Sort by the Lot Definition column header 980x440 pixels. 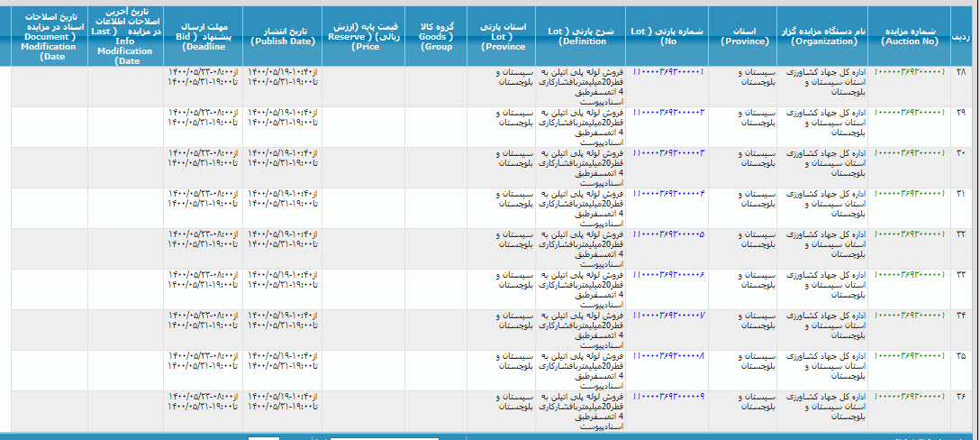tap(581, 36)
